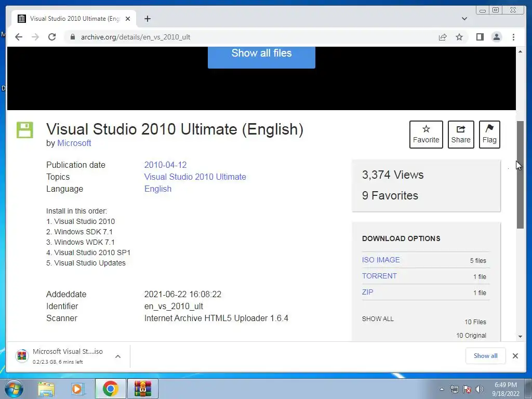Click the Addeddate value 2021-06-22 16:08:22
The height and width of the screenshot is (399, 532).
click(x=182, y=294)
